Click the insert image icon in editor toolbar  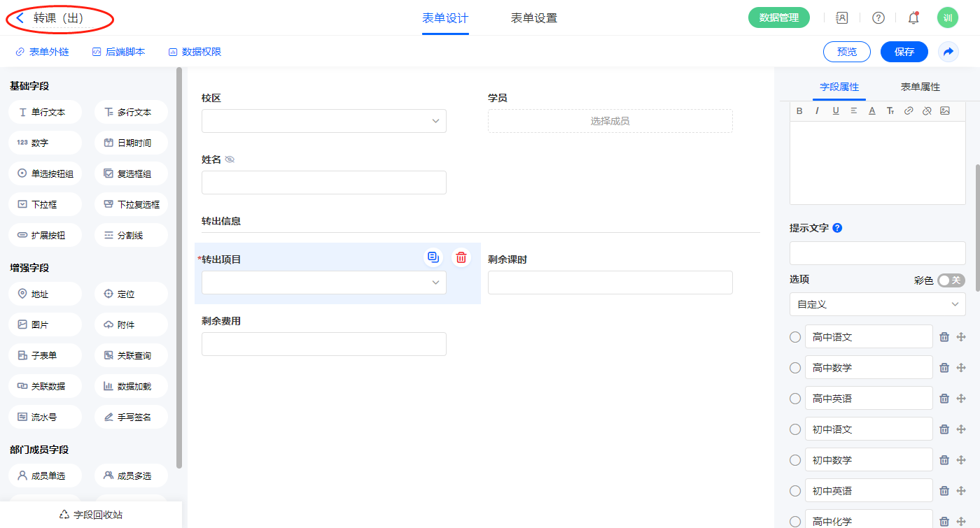pos(944,110)
